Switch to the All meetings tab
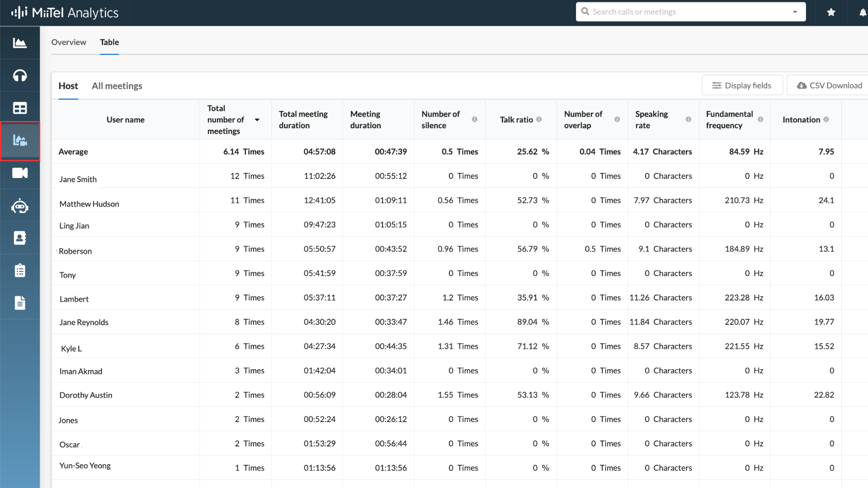This screenshot has height=488, width=868. (117, 86)
